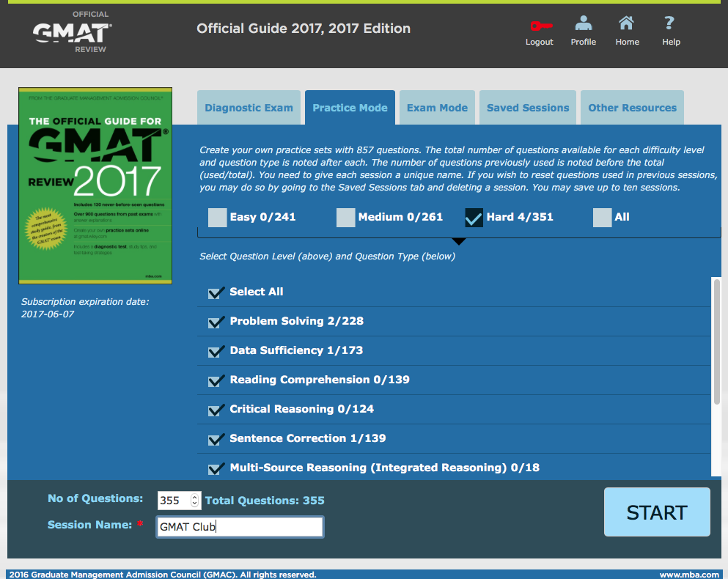The height and width of the screenshot is (579, 728).
Task: Toggle the Select All checkbox
Action: pyautogui.click(x=216, y=292)
